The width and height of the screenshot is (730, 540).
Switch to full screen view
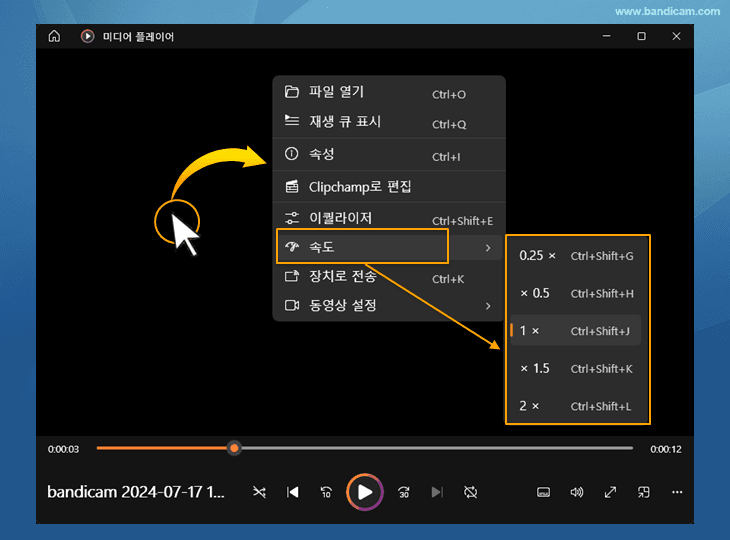610,492
